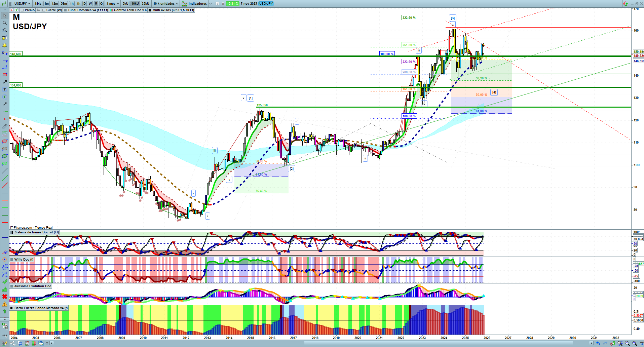This screenshot has height=347, width=644.
Task: Expand the Indicadores dropdown arrow
Action: point(211,4)
